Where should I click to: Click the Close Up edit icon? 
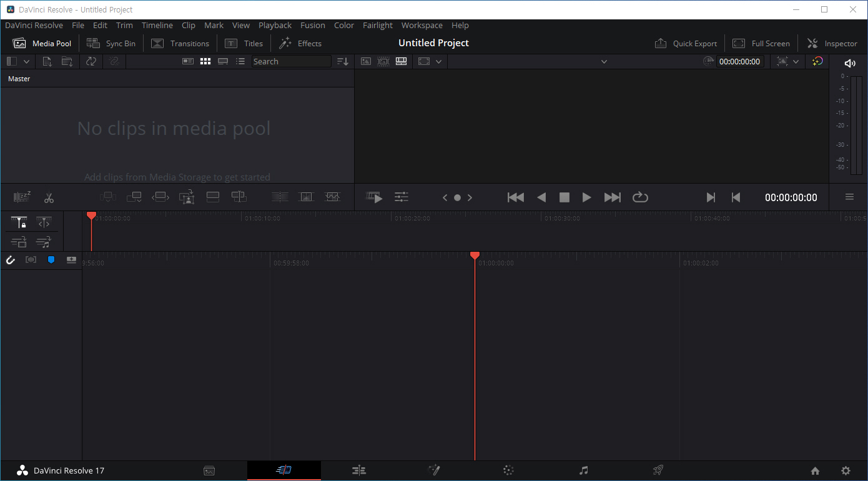pos(187,197)
